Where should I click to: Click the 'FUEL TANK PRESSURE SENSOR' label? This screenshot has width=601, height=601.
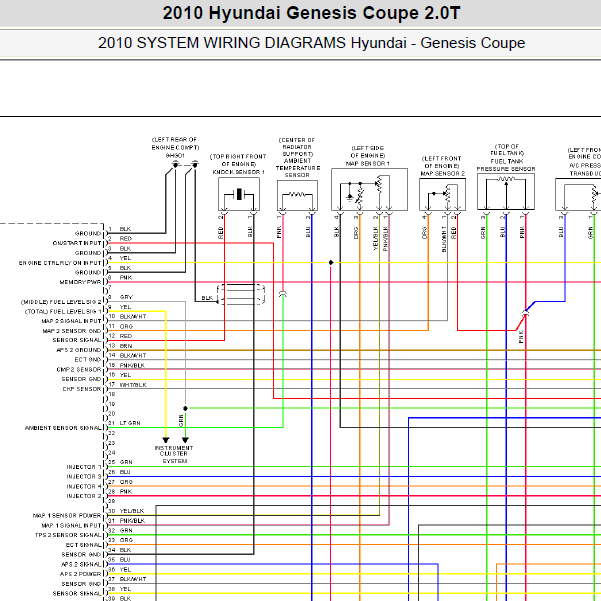(x=506, y=165)
